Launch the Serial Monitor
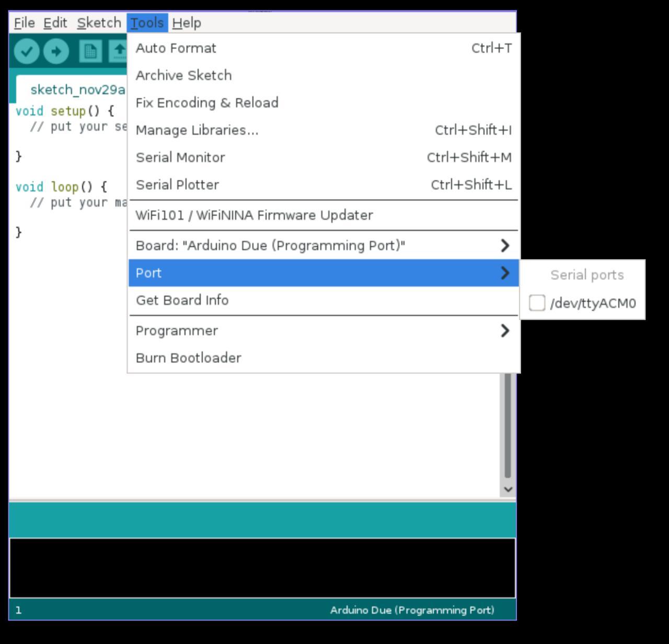The width and height of the screenshot is (669, 644). 324,157
